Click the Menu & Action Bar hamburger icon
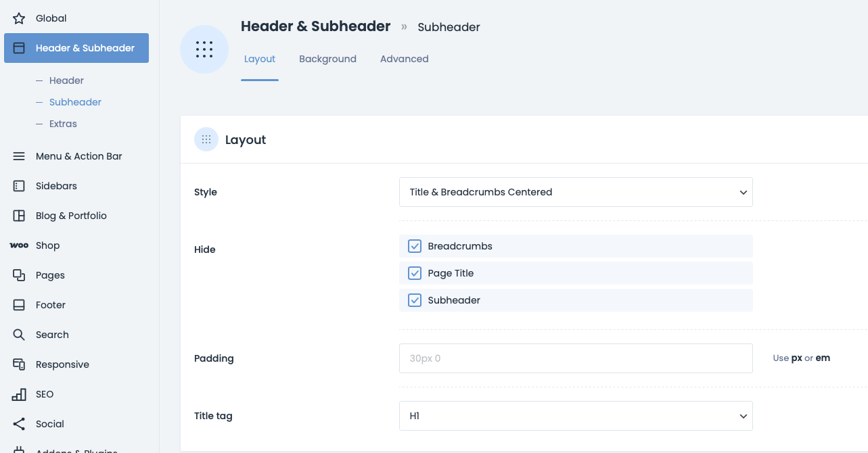The image size is (868, 453). (x=19, y=156)
